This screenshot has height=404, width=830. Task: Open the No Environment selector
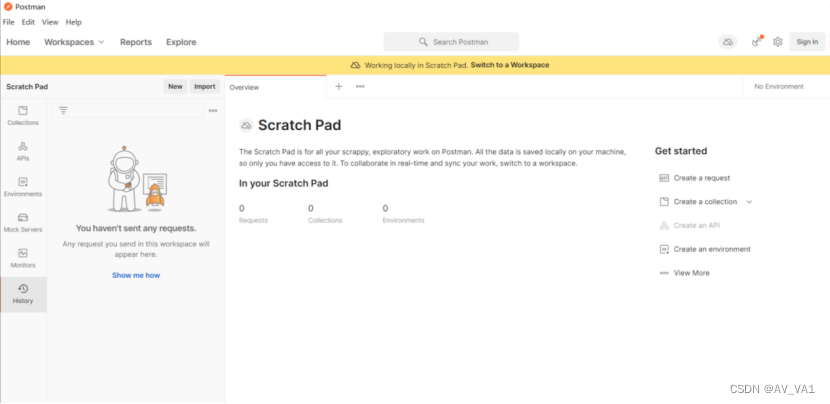pos(779,86)
